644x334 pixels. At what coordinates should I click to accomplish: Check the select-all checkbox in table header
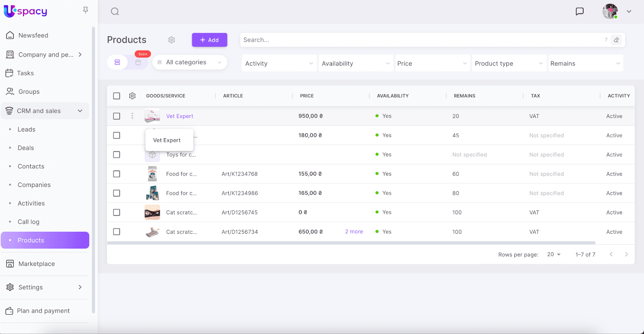point(117,96)
